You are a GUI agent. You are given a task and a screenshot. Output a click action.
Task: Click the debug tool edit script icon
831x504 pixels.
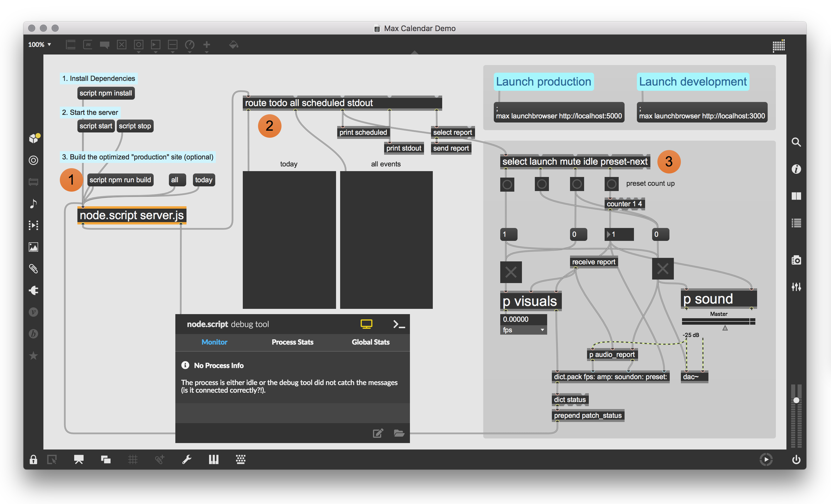(x=378, y=433)
